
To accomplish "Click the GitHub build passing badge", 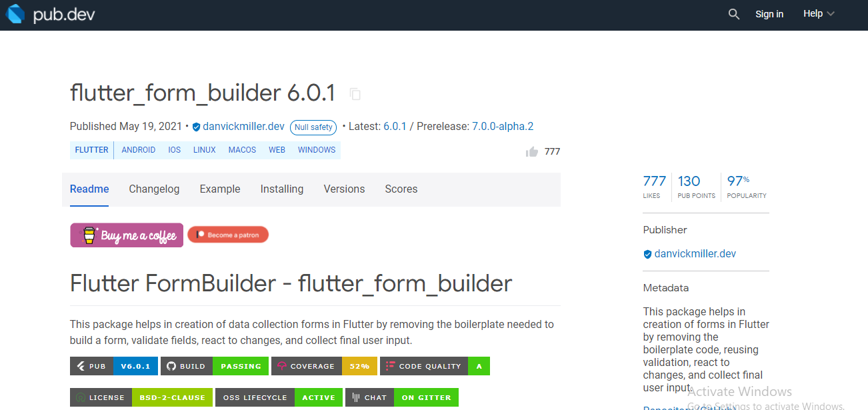I will pyautogui.click(x=215, y=366).
